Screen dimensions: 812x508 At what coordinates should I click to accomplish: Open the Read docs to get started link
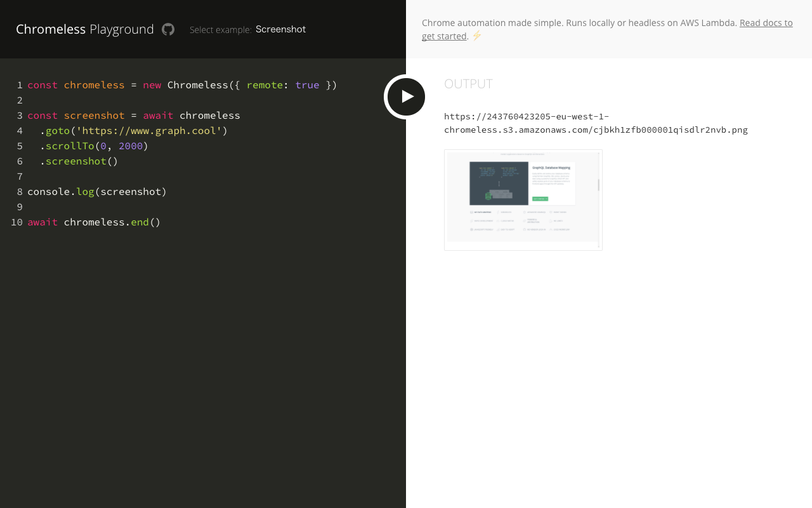[607, 29]
